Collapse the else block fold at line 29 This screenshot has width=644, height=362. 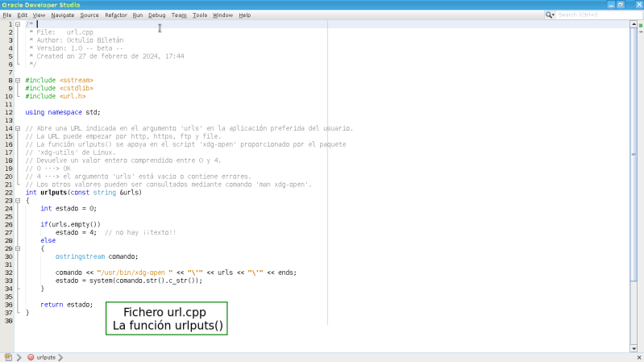18,248
